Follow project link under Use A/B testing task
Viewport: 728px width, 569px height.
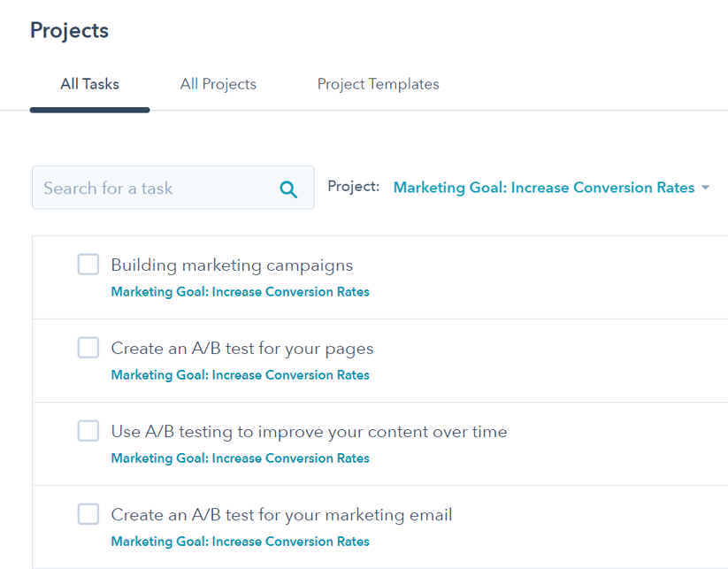coord(240,458)
